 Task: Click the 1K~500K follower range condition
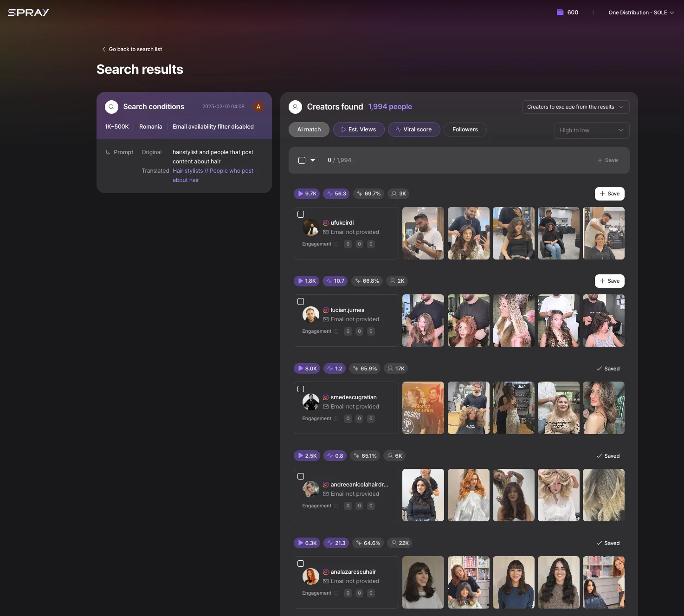[x=117, y=127]
